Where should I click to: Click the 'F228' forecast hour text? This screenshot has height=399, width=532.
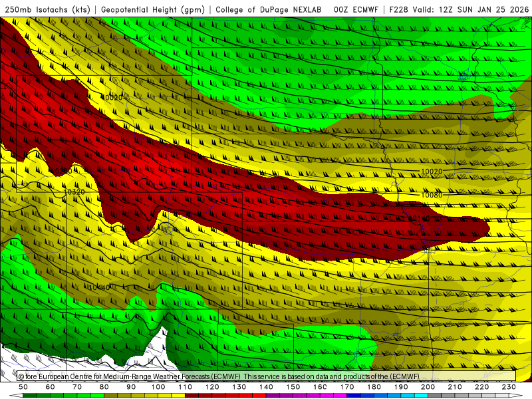tap(398, 9)
